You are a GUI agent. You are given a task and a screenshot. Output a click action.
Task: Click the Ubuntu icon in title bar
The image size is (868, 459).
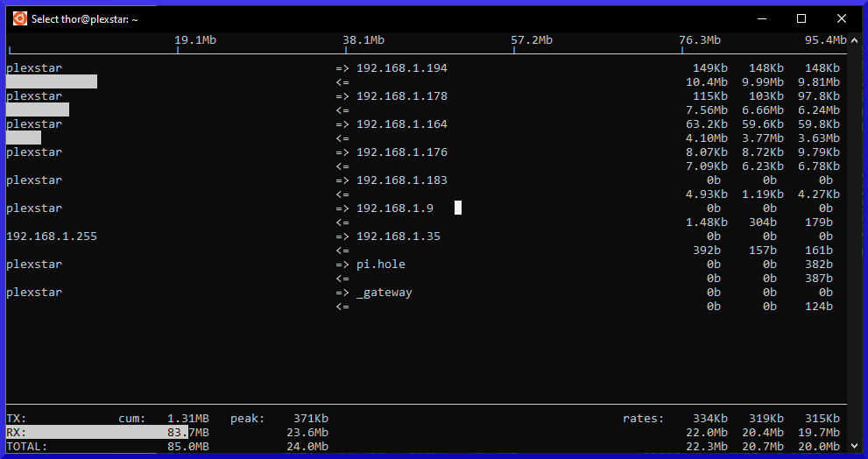[x=19, y=18]
